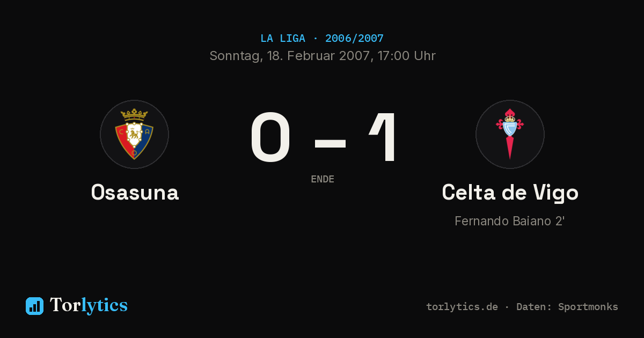Click the crown atop the Osasuna crest
This screenshot has width=644, height=338.
(x=134, y=114)
